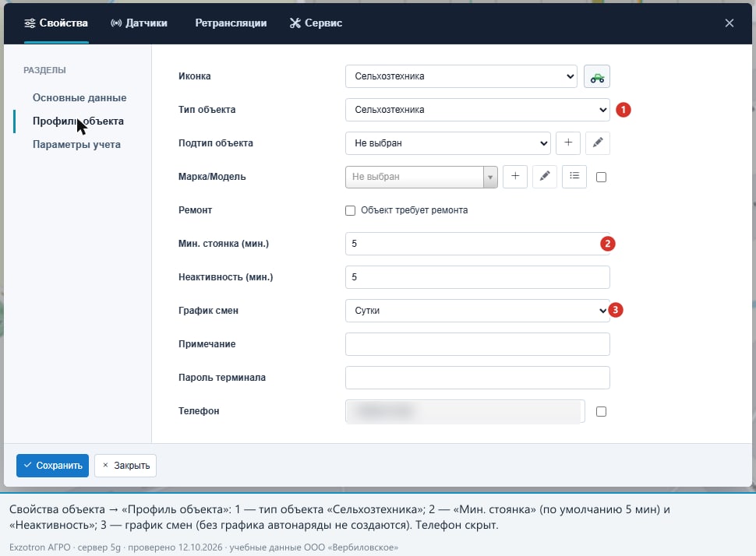Focus the Неактивность (мин.) field

[x=477, y=277]
